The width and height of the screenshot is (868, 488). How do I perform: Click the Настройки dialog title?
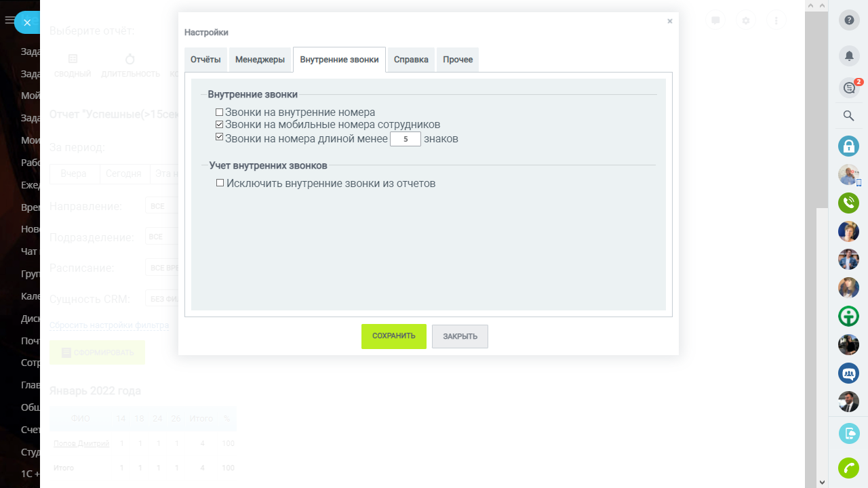click(x=206, y=33)
